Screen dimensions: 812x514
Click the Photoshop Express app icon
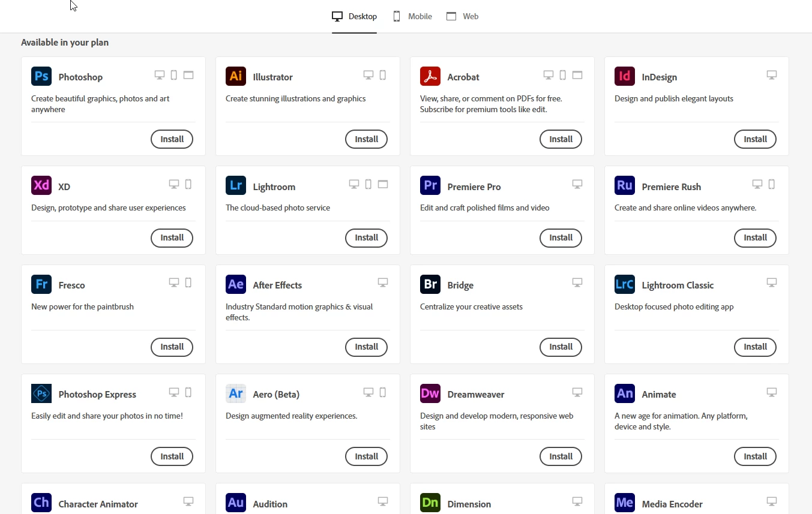[x=41, y=393]
